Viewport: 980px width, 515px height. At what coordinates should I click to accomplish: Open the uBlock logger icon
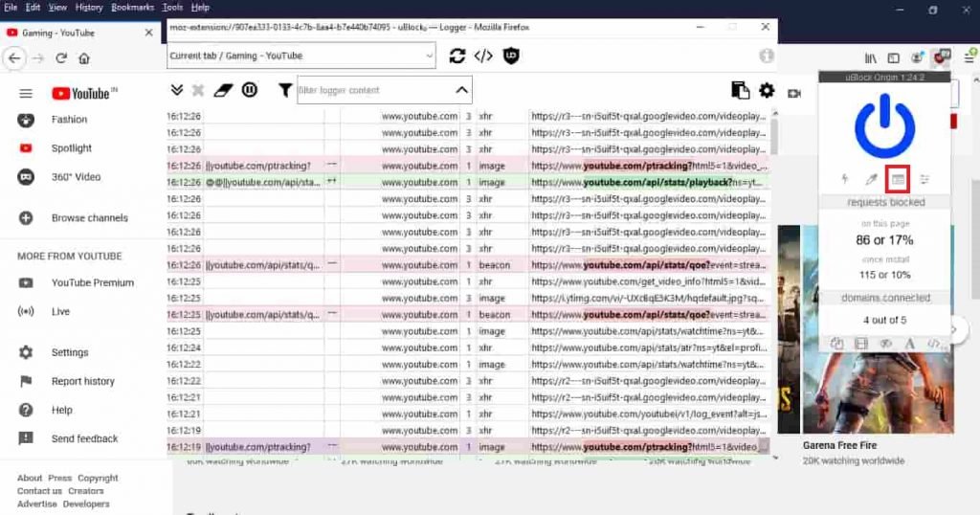point(898,179)
